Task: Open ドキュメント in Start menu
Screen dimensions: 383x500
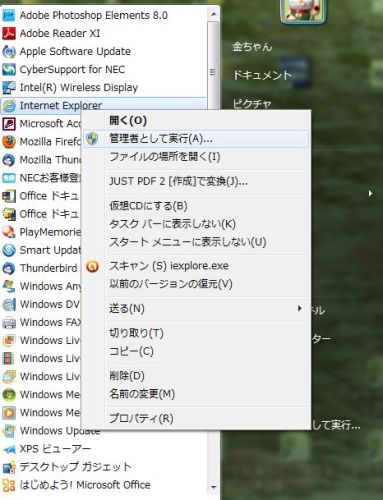Action: click(262, 75)
